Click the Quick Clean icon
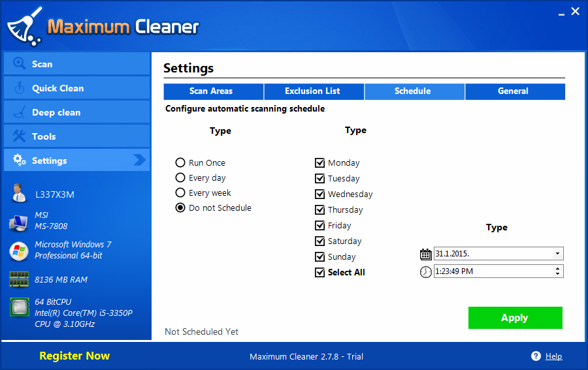588x370 pixels. click(x=19, y=87)
